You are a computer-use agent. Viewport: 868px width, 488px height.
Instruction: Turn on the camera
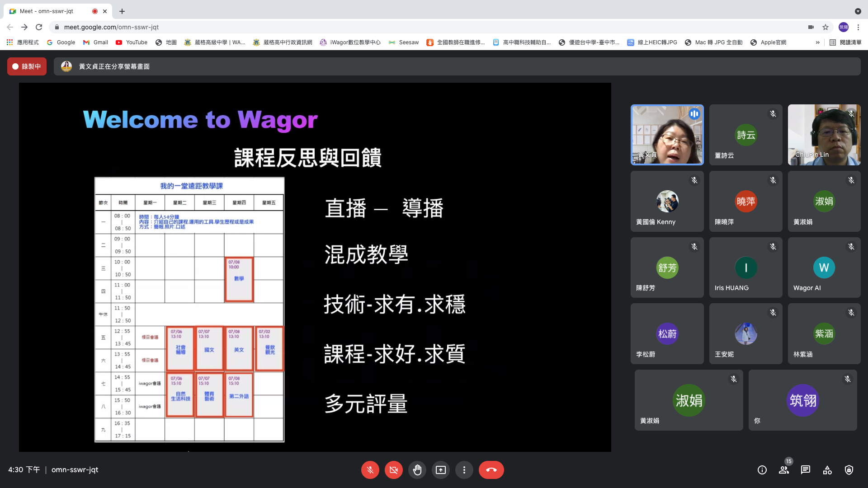click(394, 470)
